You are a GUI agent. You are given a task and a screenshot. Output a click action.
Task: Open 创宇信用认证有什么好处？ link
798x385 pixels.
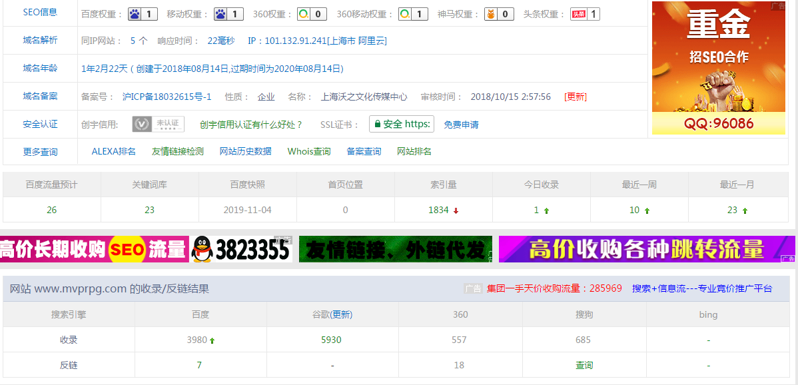251,124
